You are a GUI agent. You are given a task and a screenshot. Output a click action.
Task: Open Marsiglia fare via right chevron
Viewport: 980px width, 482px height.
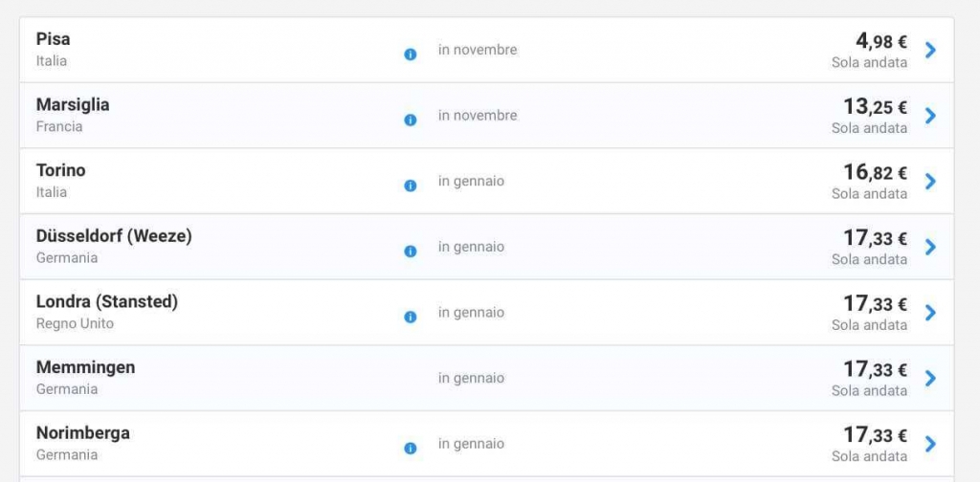point(930,116)
